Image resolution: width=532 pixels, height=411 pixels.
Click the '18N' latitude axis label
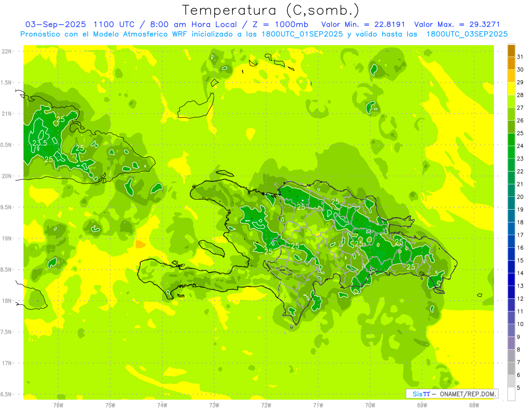click(x=6, y=301)
